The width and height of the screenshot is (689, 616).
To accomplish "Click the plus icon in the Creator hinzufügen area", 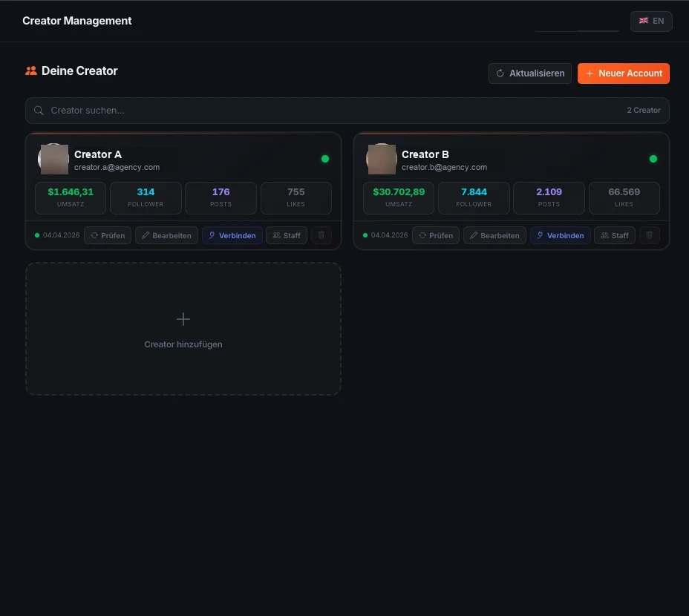I will (x=183, y=319).
